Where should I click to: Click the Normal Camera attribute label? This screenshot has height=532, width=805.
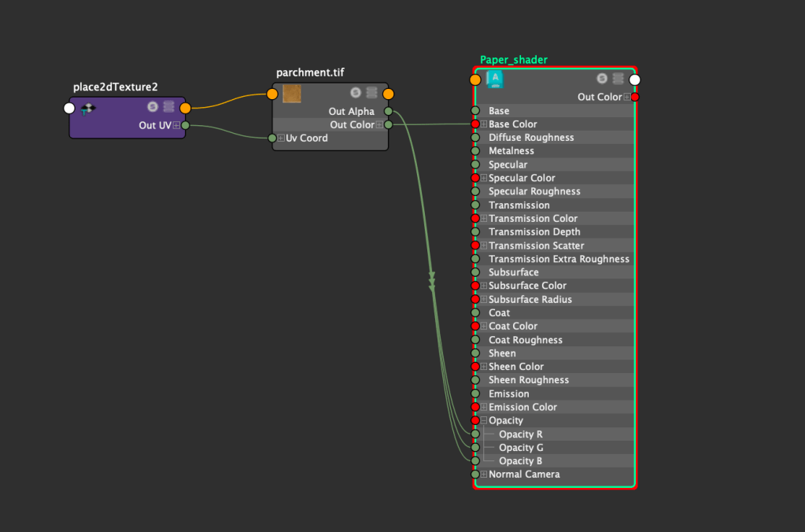click(523, 475)
